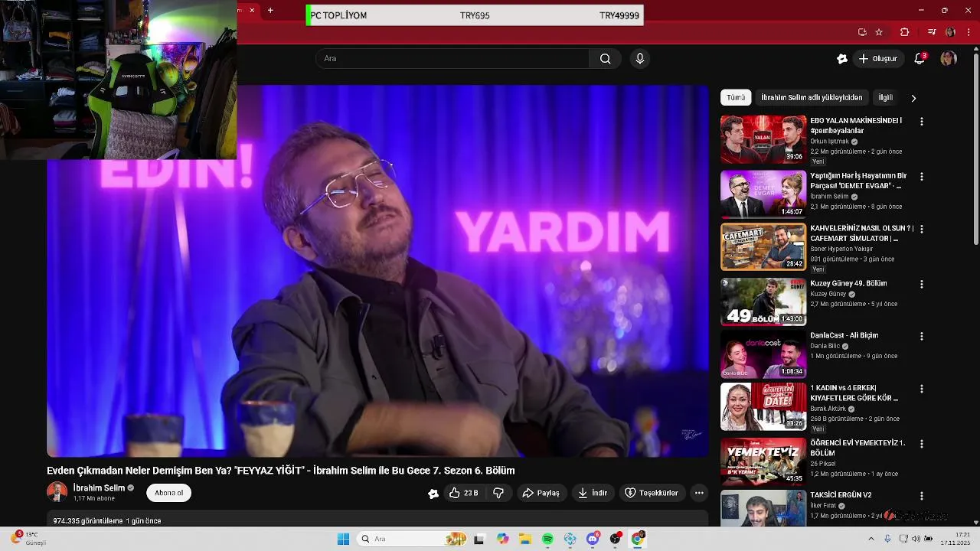Open Copilot from taskbar
The width and height of the screenshot is (980, 551).
(x=502, y=540)
